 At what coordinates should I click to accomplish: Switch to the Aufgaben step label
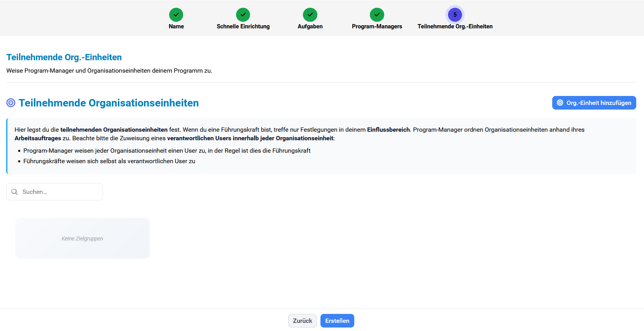coord(310,26)
